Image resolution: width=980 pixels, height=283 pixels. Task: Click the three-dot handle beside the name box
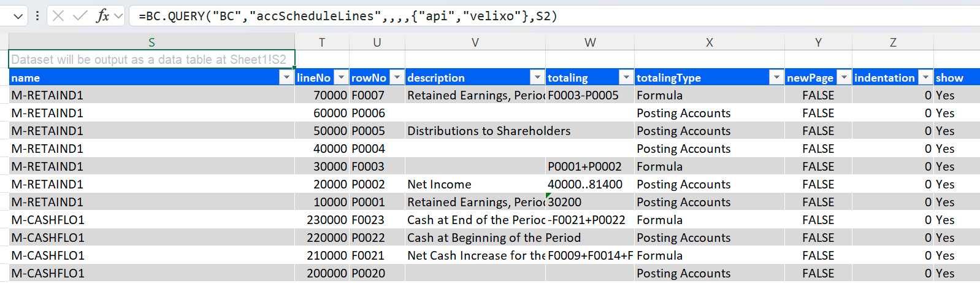tap(37, 16)
